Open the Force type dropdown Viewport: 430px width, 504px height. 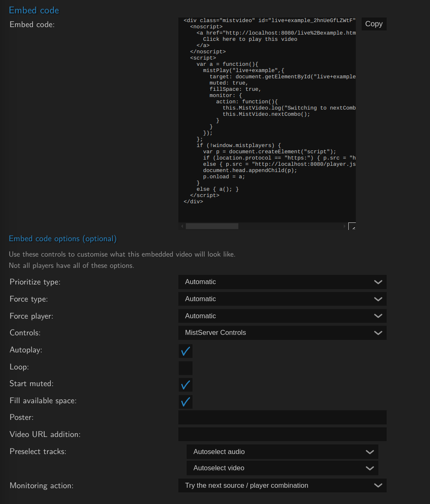pyautogui.click(x=282, y=299)
